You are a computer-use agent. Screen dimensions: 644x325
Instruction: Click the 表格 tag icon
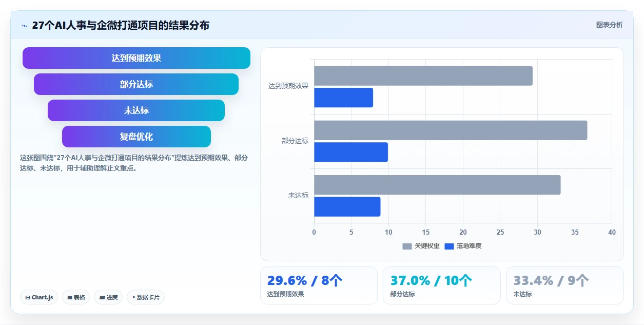tap(70, 297)
